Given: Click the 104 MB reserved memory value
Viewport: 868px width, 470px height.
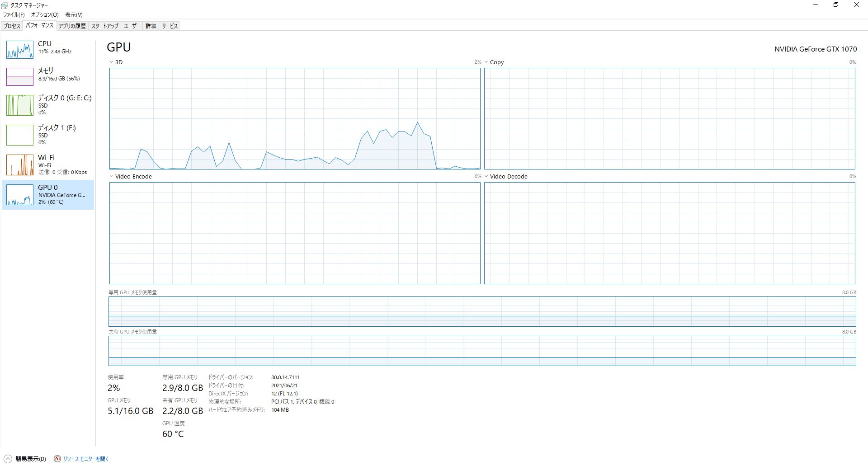Looking at the screenshot, I should pyautogui.click(x=280, y=410).
